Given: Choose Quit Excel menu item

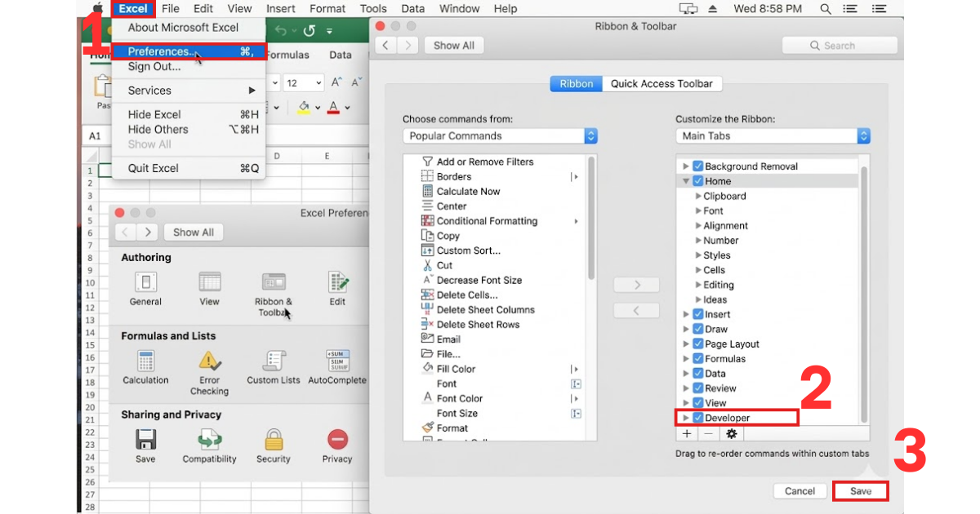Looking at the screenshot, I should (189, 168).
